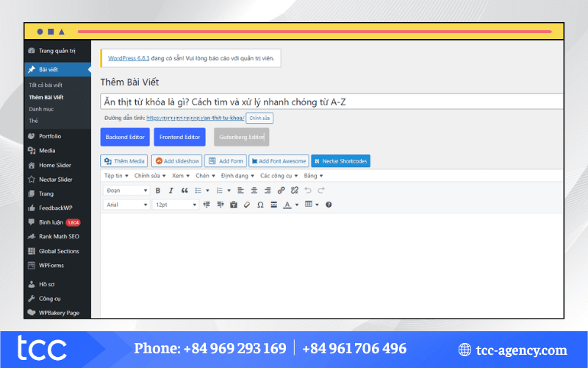This screenshot has height=368, width=588.
Task: Open the editor help question mark
Action: 329,205
